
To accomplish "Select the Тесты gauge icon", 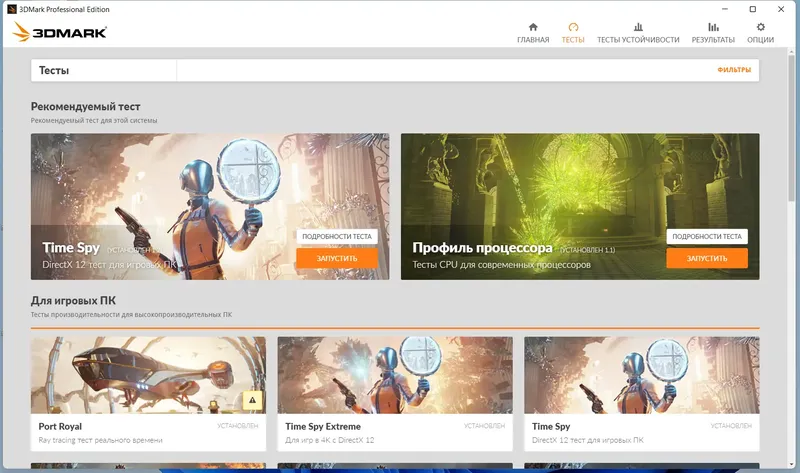I will (573, 27).
